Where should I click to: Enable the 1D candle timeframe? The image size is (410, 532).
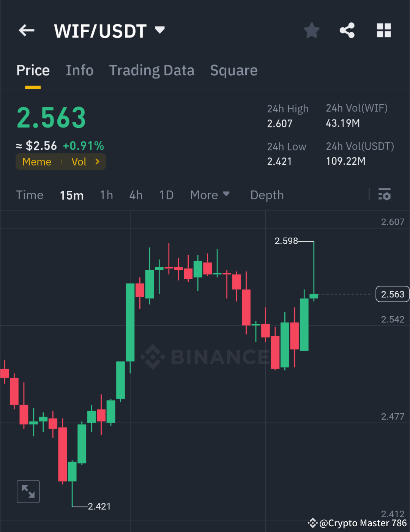(x=166, y=195)
